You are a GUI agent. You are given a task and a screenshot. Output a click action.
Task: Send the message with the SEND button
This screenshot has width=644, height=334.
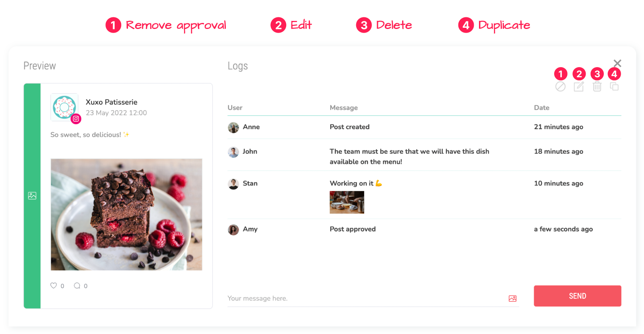tap(578, 296)
